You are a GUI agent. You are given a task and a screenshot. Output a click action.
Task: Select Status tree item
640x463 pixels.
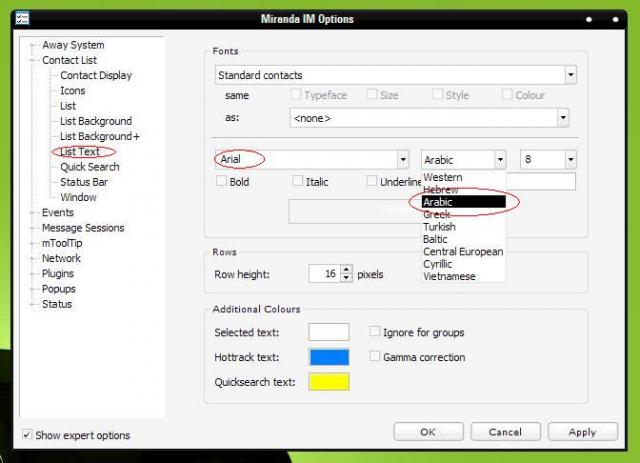[57, 304]
